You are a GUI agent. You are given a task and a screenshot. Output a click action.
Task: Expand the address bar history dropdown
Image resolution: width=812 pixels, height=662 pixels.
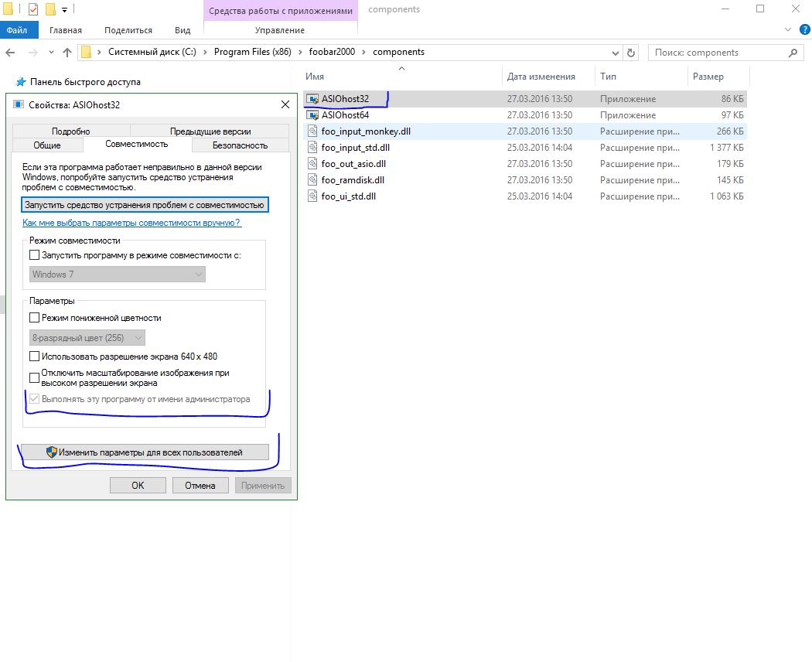(616, 53)
